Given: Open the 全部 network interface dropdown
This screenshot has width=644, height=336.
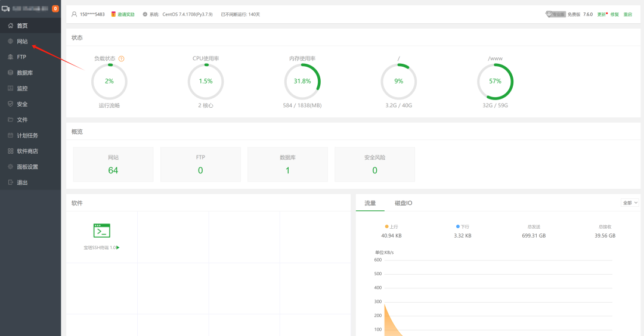Looking at the screenshot, I should (x=630, y=203).
